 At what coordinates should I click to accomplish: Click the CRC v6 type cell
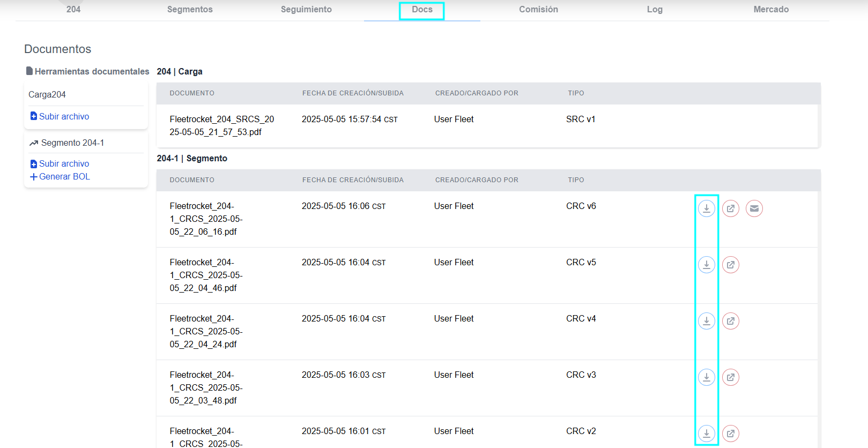(x=581, y=206)
